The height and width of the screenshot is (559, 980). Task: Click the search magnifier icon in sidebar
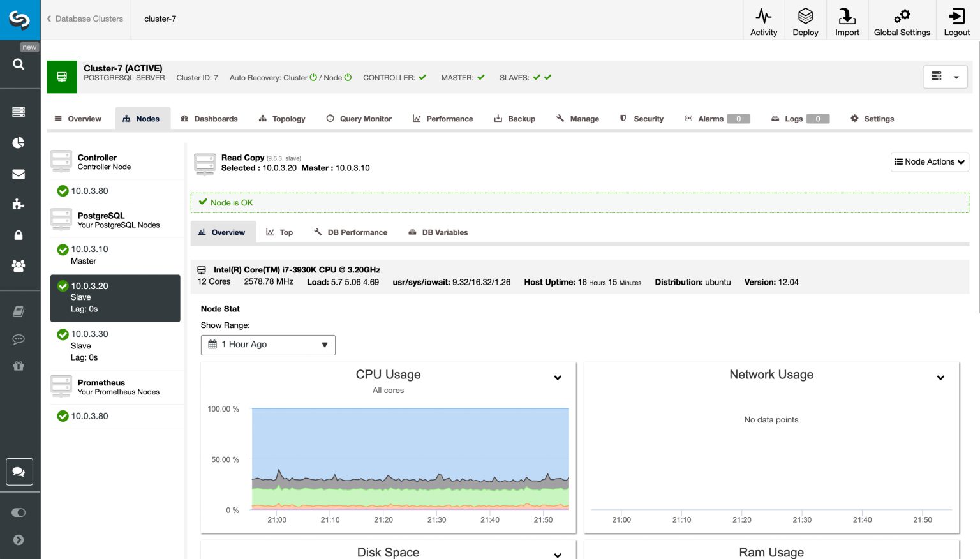coord(19,64)
